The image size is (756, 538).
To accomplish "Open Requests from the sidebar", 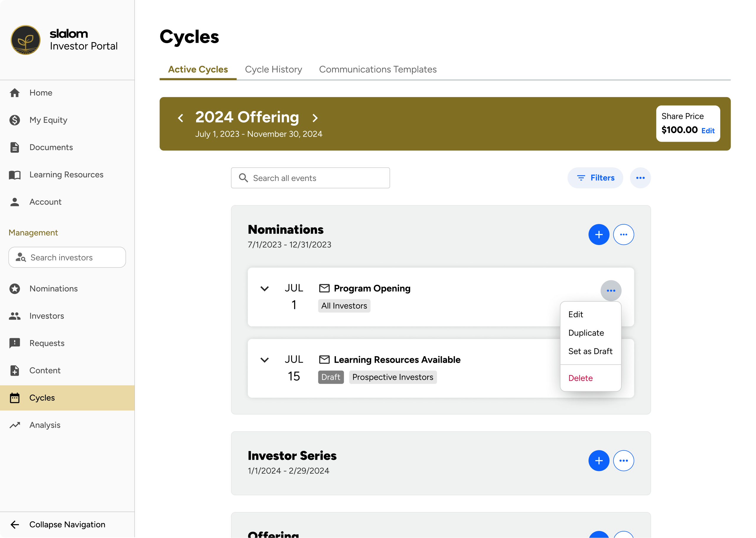I will click(x=47, y=343).
